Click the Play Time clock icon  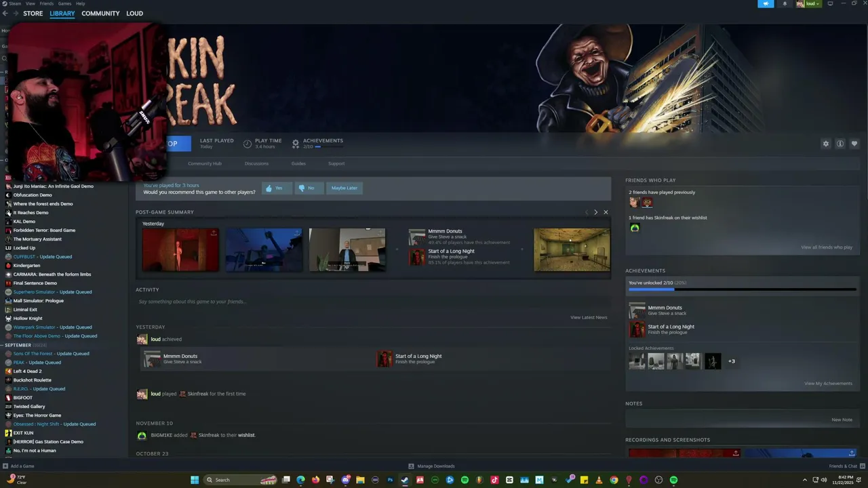[248, 144]
